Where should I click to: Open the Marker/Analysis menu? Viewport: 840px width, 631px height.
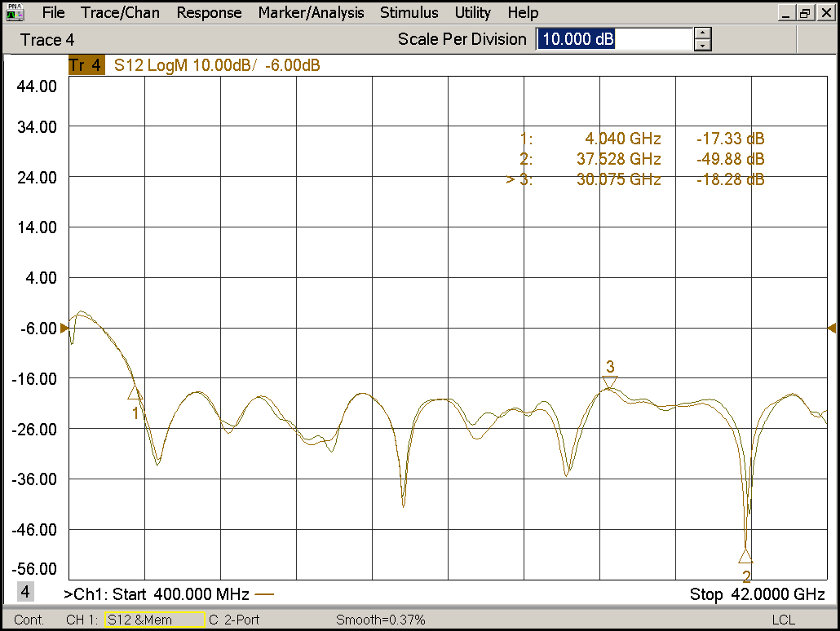coord(311,12)
